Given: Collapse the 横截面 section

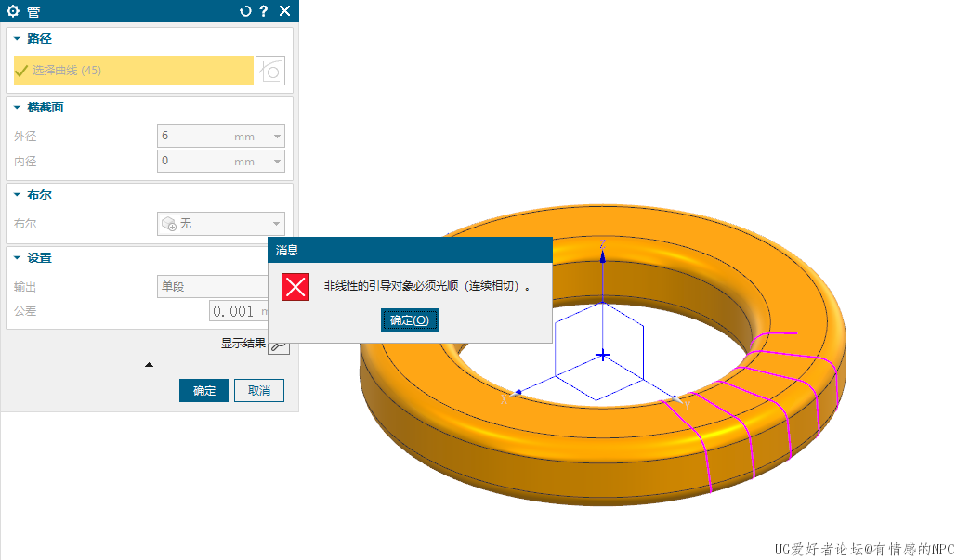Looking at the screenshot, I should [17, 108].
